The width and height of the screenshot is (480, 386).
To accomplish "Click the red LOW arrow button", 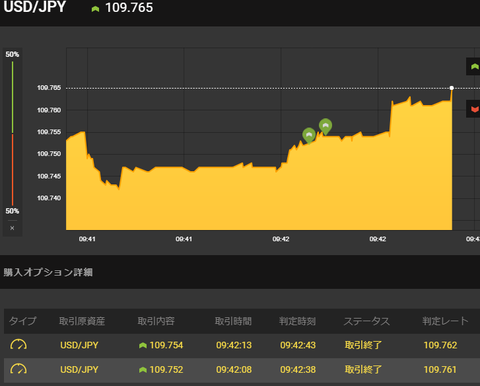I will 473,109.
